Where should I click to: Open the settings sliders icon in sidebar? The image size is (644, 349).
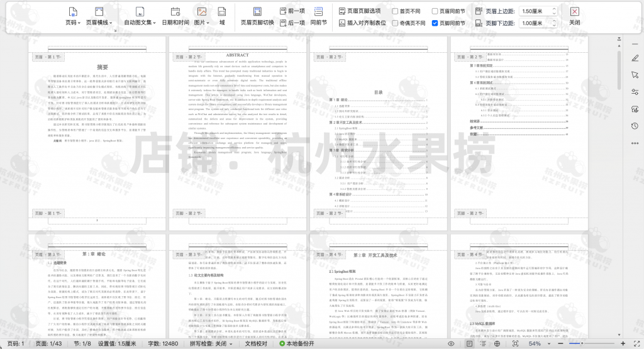tap(635, 92)
